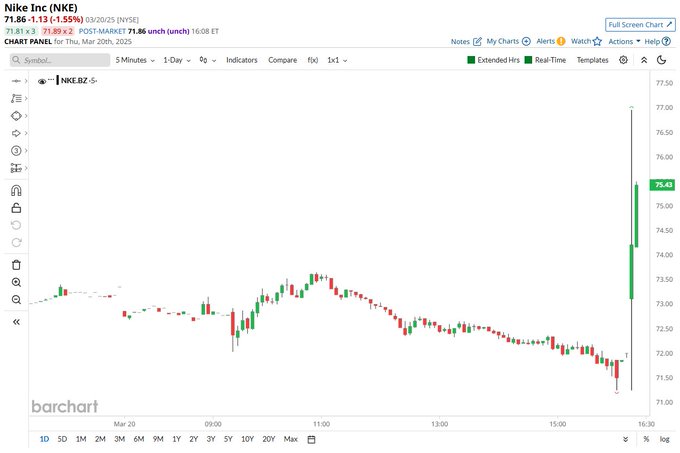Open chart settings gear icon
This screenshot has width=680, height=453.
623,60
